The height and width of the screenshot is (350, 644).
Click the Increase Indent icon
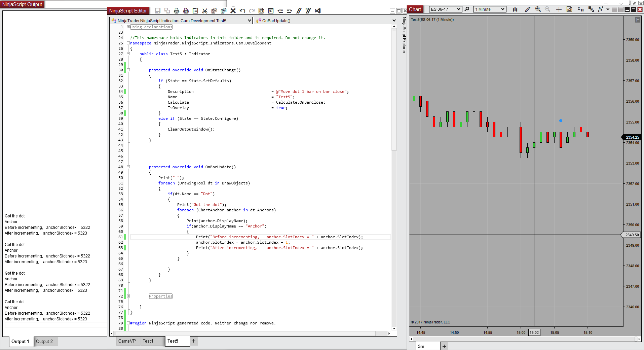[x=290, y=11]
